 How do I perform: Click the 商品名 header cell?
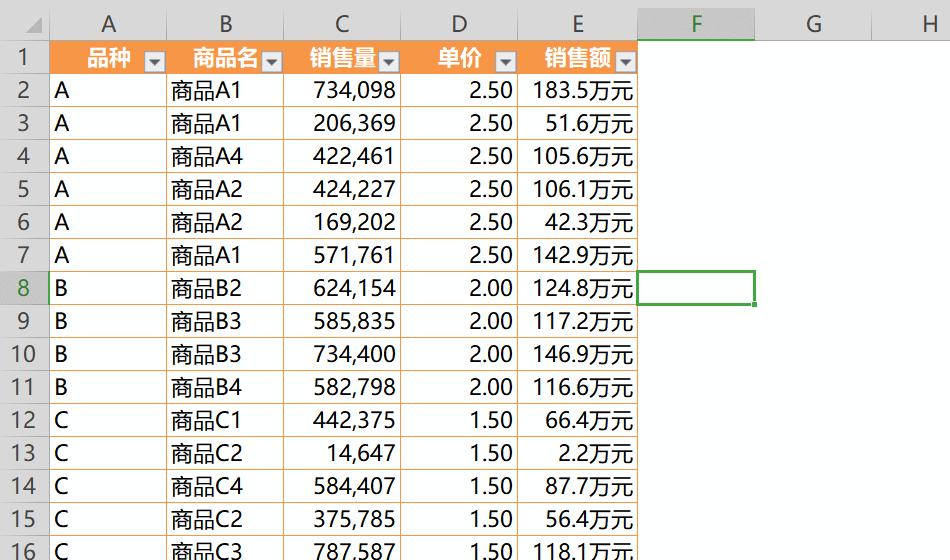tap(225, 58)
